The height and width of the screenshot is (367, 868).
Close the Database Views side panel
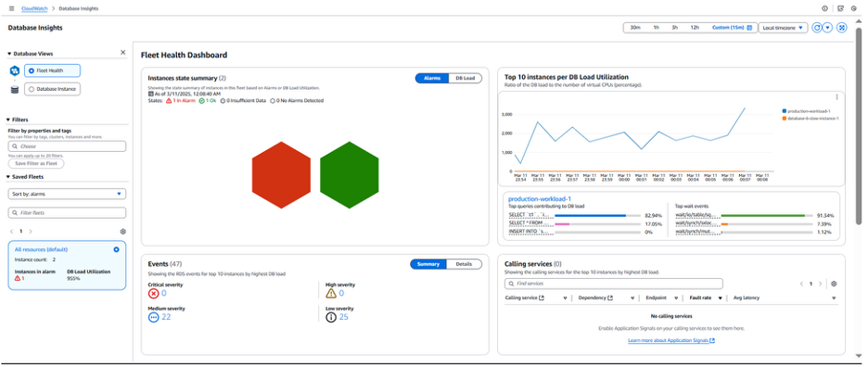coord(123,53)
